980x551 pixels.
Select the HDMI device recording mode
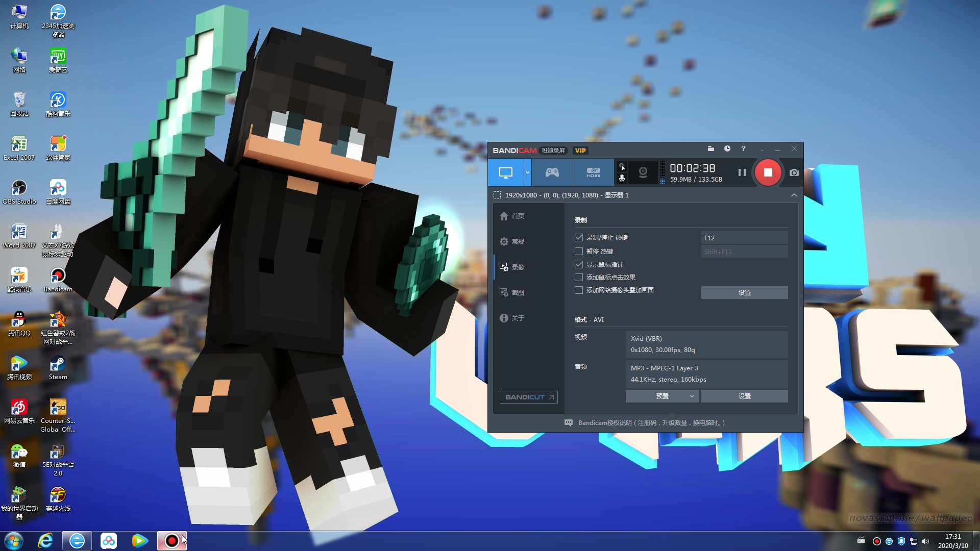click(x=593, y=172)
